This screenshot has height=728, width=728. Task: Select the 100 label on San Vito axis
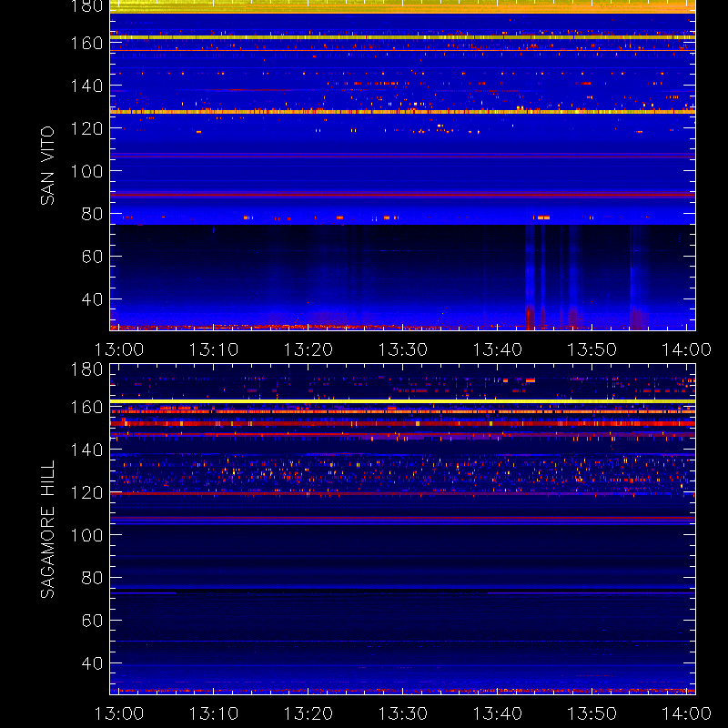[x=86, y=171]
